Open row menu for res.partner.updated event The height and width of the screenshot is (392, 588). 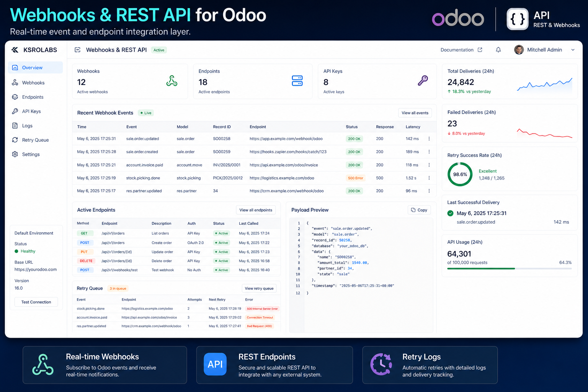click(429, 191)
